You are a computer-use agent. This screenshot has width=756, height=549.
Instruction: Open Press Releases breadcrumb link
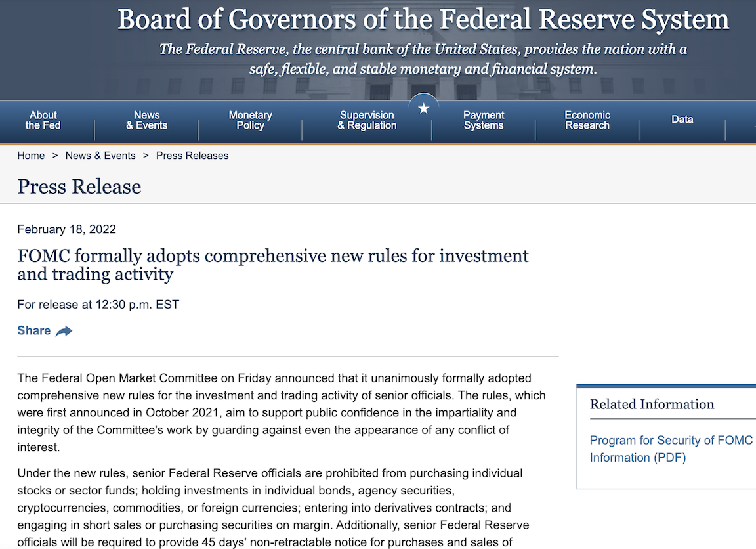[x=192, y=156]
